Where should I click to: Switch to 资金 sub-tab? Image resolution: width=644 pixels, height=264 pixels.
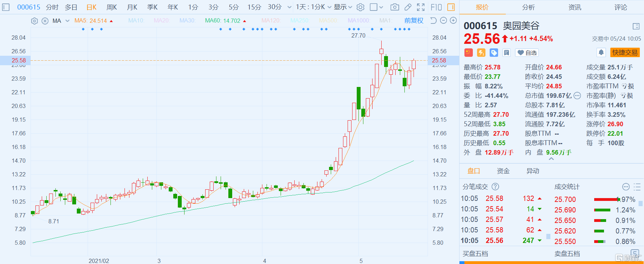(x=503, y=171)
